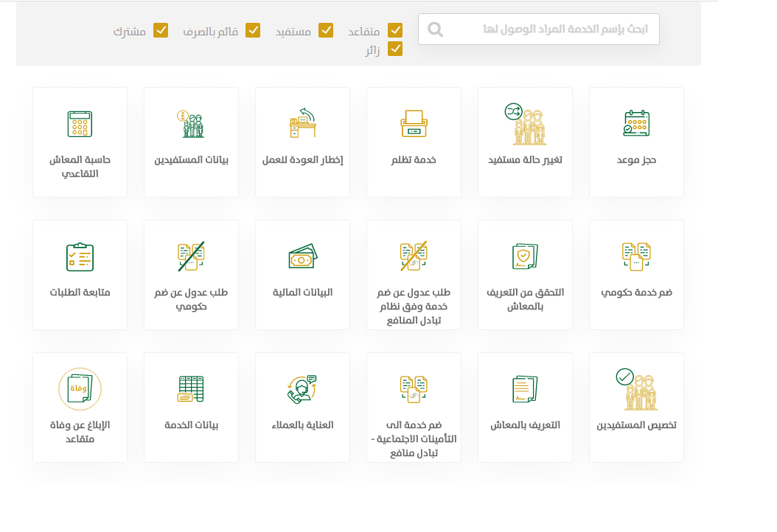The image size is (777, 532).
Task: Click the الإبلاغ عن وفاة متقاعد label
Action: coord(80,432)
